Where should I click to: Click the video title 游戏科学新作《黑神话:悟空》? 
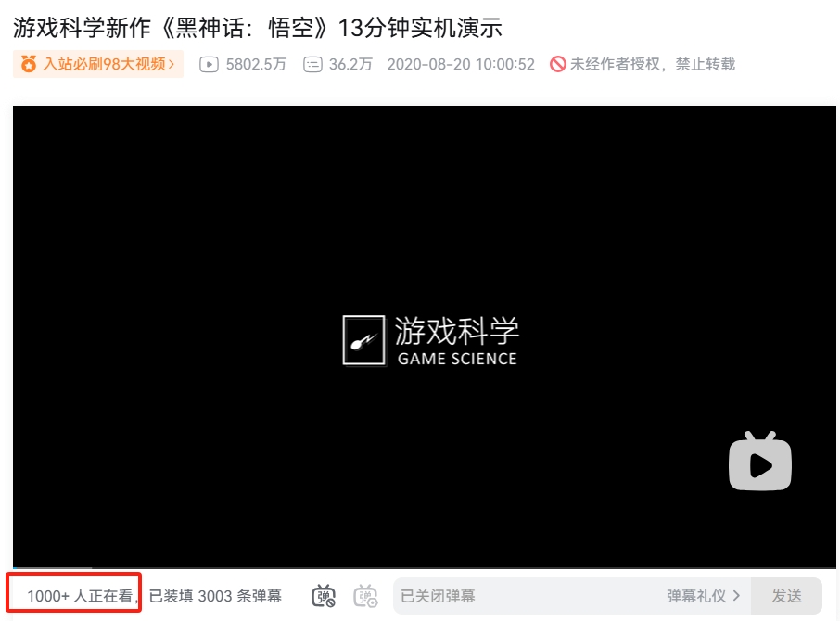(258, 27)
